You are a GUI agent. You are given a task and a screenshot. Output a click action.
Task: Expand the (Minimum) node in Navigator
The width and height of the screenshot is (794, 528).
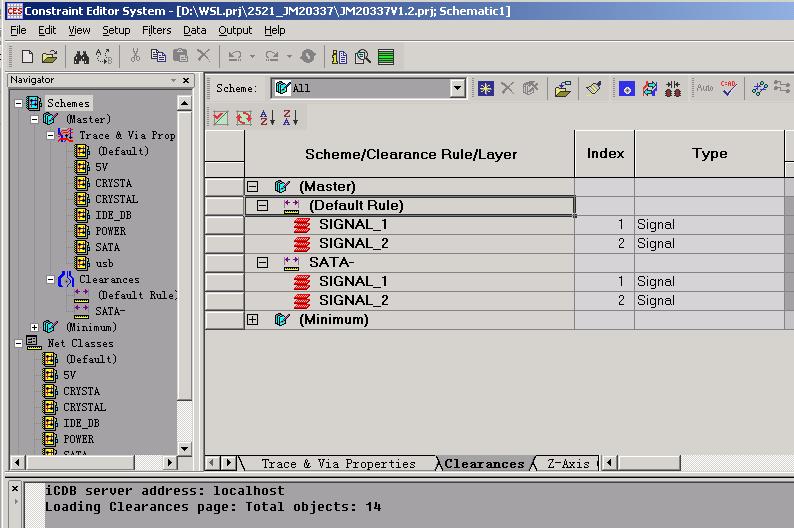tap(34, 328)
